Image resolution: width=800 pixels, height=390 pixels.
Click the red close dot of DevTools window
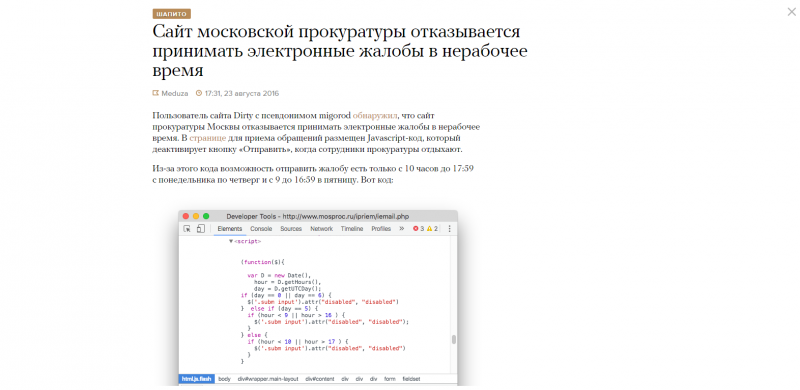(x=186, y=216)
